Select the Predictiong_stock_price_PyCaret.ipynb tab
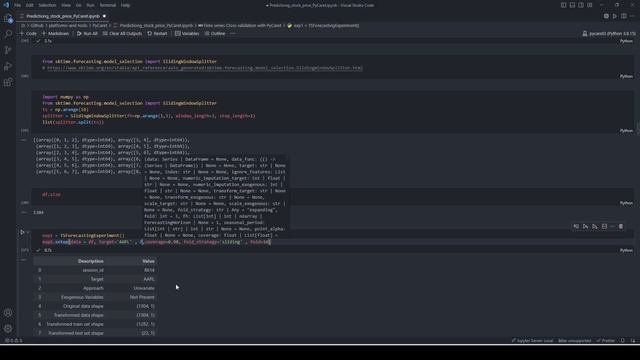 pos(63,16)
